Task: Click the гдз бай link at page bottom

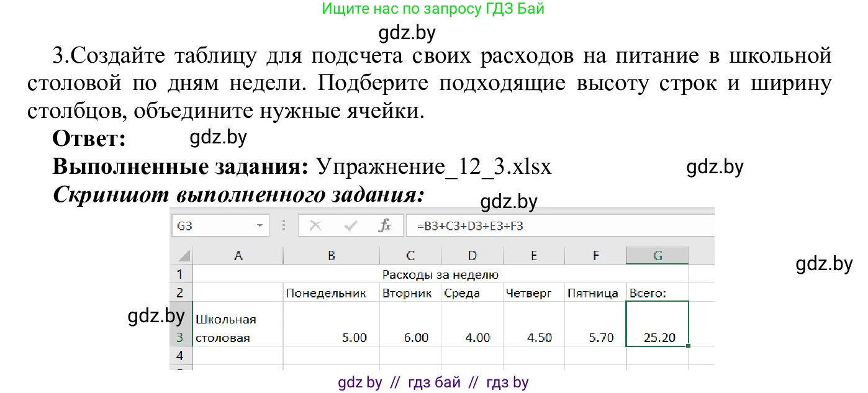Action: pyautogui.click(x=435, y=382)
